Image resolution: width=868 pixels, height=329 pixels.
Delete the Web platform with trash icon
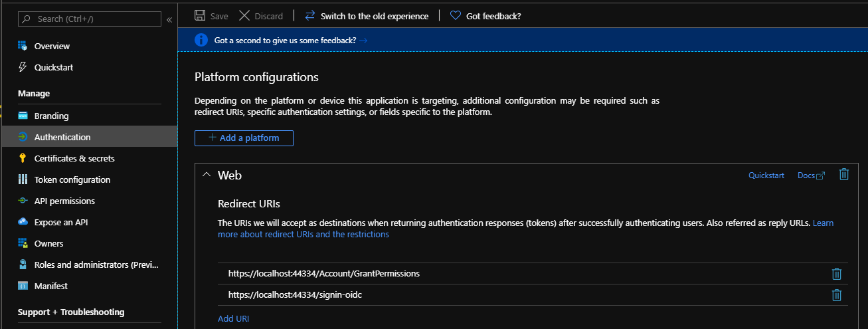click(x=844, y=175)
